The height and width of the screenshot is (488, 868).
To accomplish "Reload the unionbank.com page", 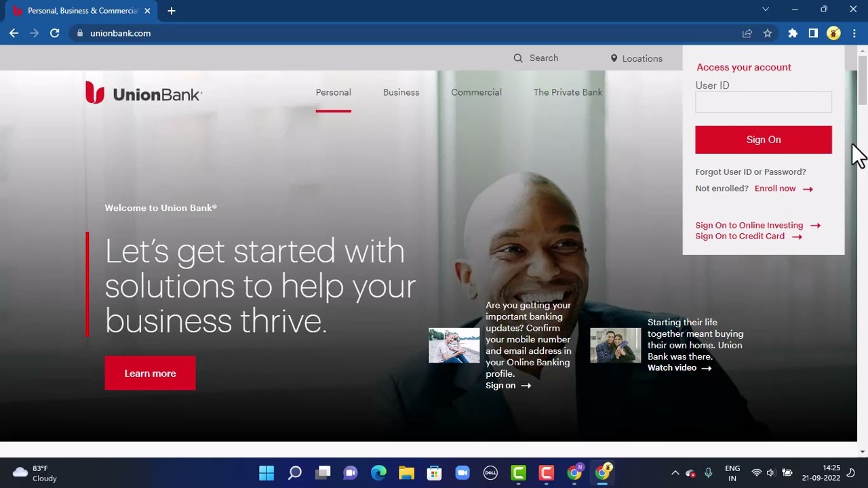I will pyautogui.click(x=55, y=33).
